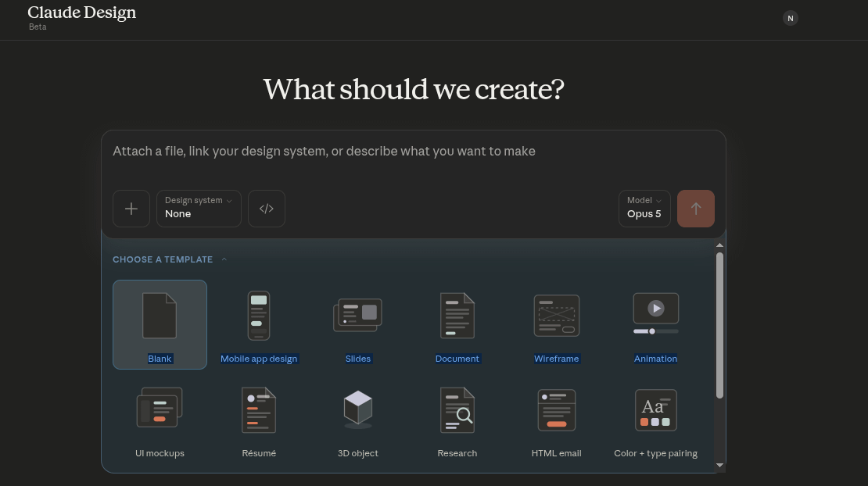Click the Color + type pairing label

(x=655, y=453)
